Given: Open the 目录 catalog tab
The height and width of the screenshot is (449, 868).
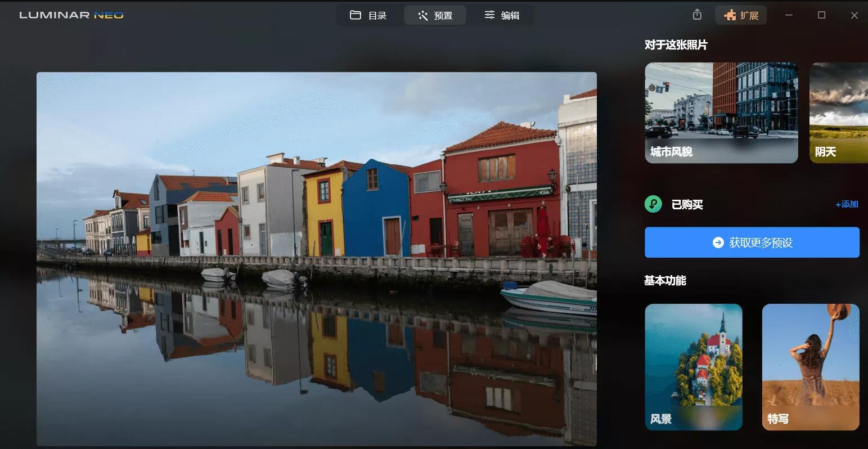Looking at the screenshot, I should [x=368, y=15].
